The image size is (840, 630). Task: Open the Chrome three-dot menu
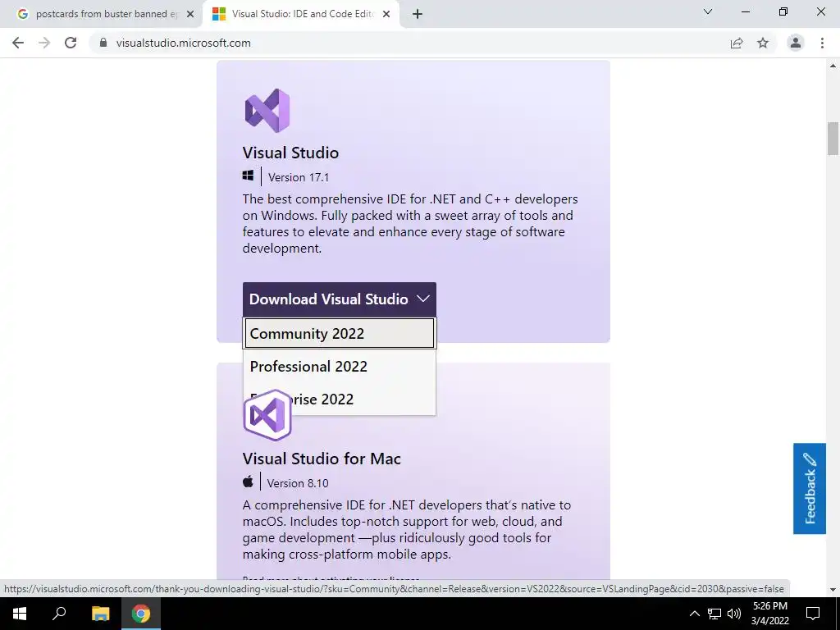pyautogui.click(x=822, y=43)
